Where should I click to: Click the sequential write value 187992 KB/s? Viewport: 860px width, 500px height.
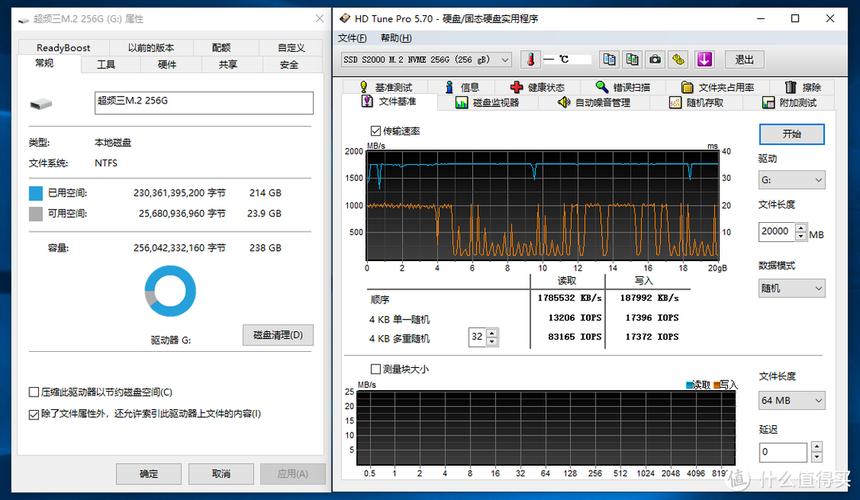coord(649,298)
